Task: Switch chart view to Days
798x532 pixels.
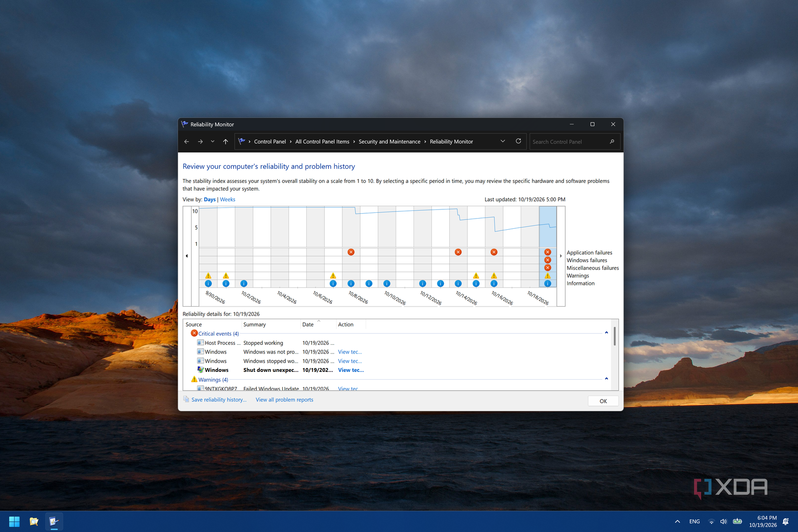Action: click(x=209, y=199)
